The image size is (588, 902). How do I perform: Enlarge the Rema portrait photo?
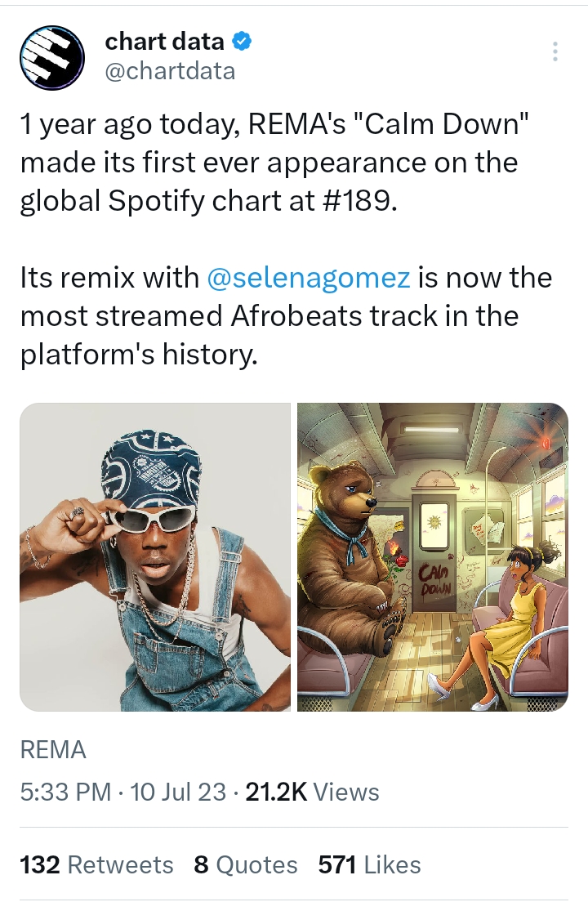coord(155,556)
